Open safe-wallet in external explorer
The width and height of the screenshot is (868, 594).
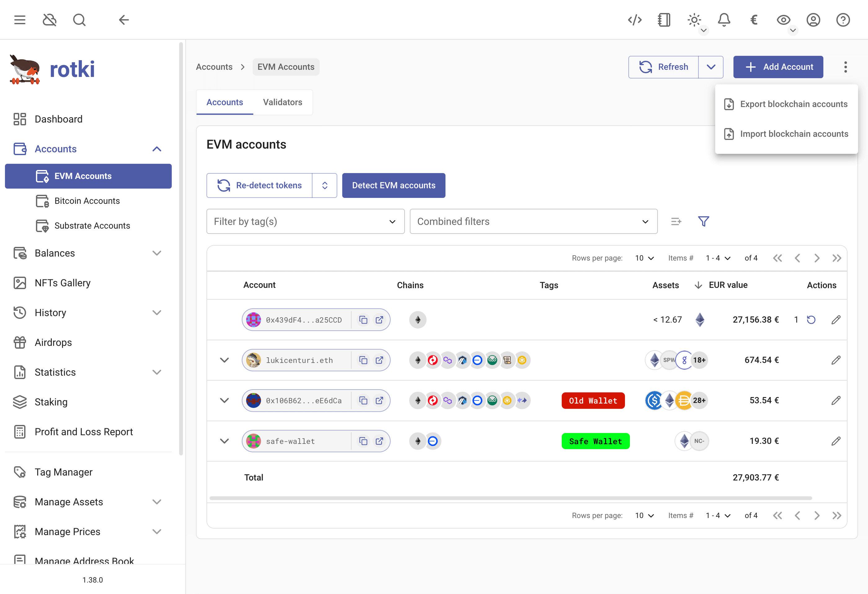point(379,441)
